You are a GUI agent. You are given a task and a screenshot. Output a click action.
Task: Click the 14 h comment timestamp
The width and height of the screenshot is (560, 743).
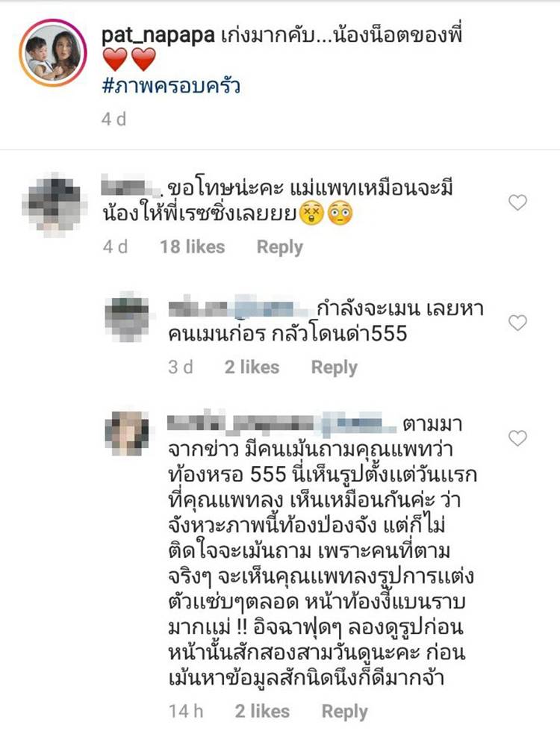tap(186, 711)
